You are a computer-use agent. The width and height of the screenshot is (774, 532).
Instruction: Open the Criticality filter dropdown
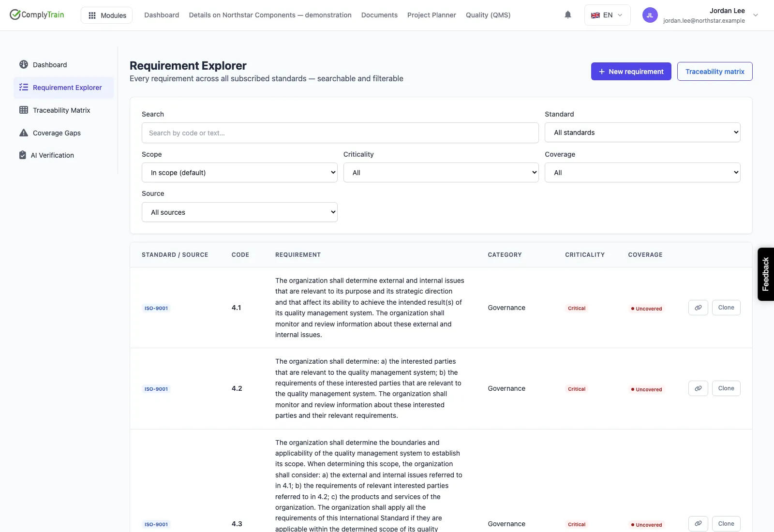(441, 173)
